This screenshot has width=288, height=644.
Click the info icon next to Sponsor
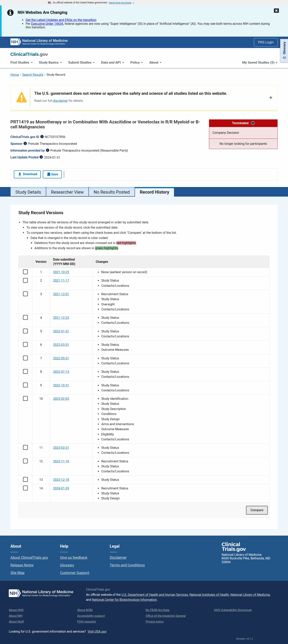point(25,144)
